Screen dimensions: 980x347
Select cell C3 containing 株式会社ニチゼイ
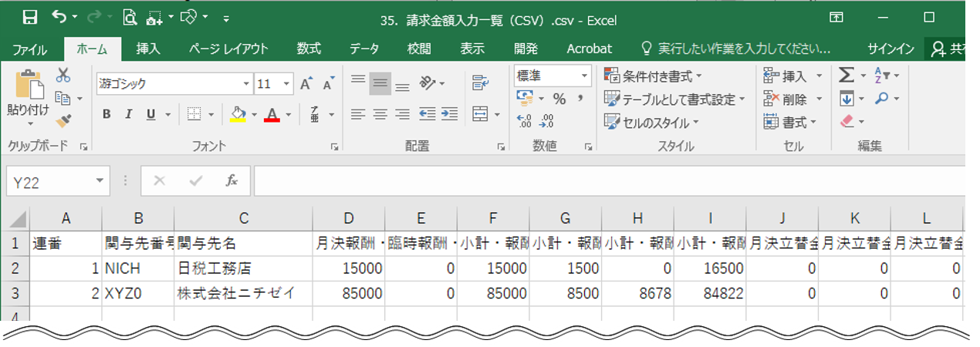[243, 293]
